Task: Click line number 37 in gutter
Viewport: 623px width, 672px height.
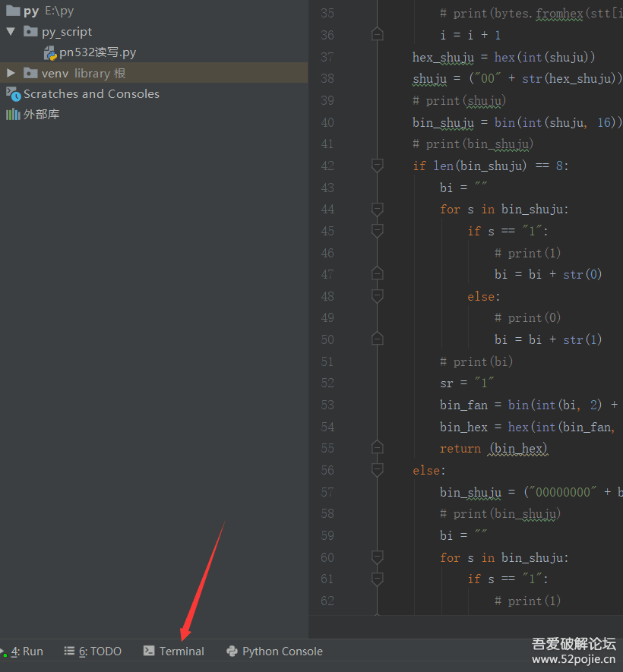Action: 327,57
